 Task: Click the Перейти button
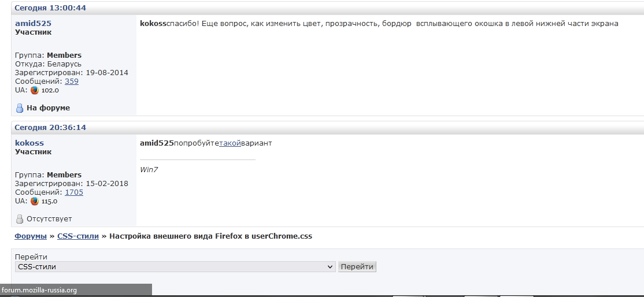[x=357, y=266]
